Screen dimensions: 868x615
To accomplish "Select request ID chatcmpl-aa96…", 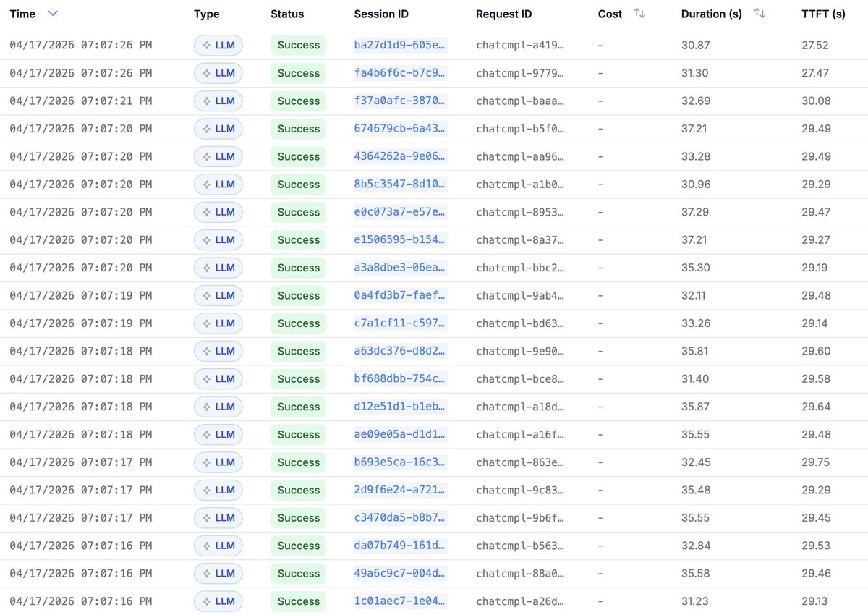I will tap(520, 156).
